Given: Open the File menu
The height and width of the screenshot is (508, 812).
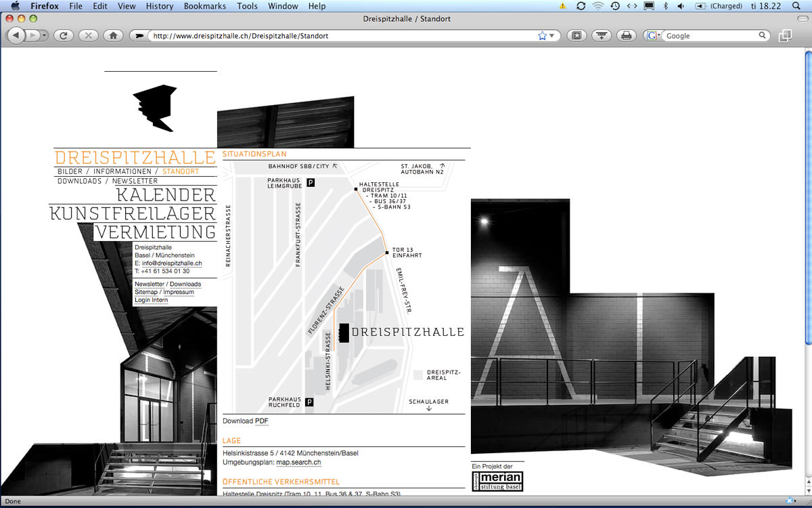Looking at the screenshot, I should pyautogui.click(x=76, y=6).
